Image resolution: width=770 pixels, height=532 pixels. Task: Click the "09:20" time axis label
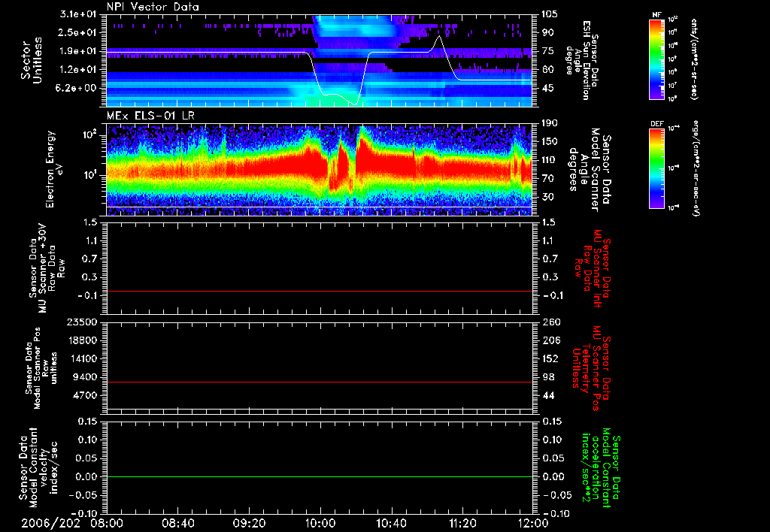coord(250,523)
